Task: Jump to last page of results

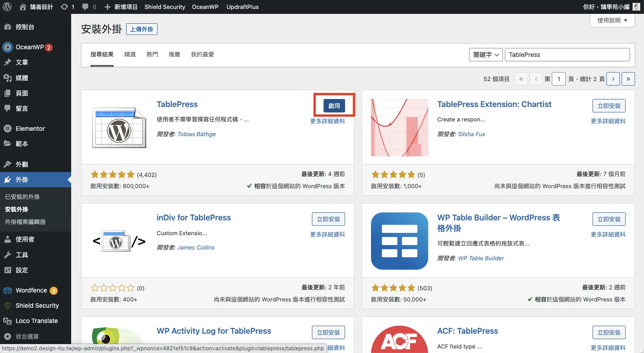Action: point(628,79)
